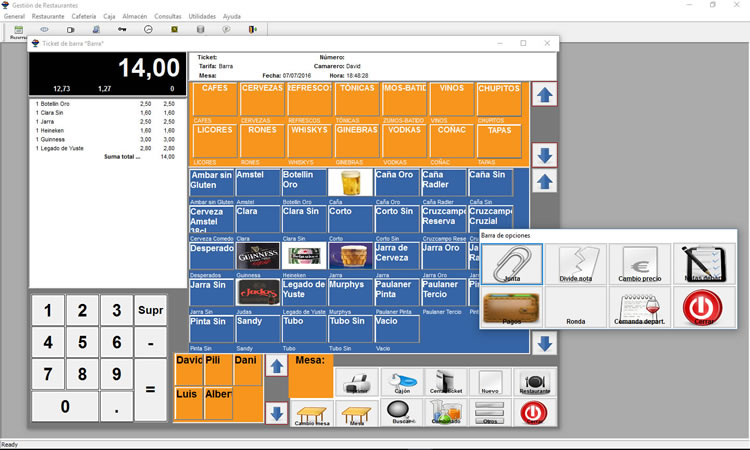Add Caña Radler product
The width and height of the screenshot is (750, 450).
pos(443,182)
